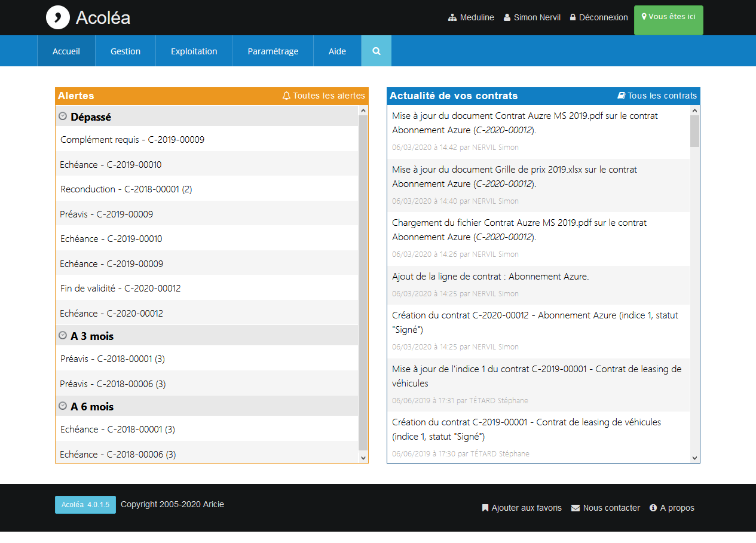The width and height of the screenshot is (756, 543).
Task: Open alert Fin de validité - C-2020-00012
Action: (x=207, y=288)
